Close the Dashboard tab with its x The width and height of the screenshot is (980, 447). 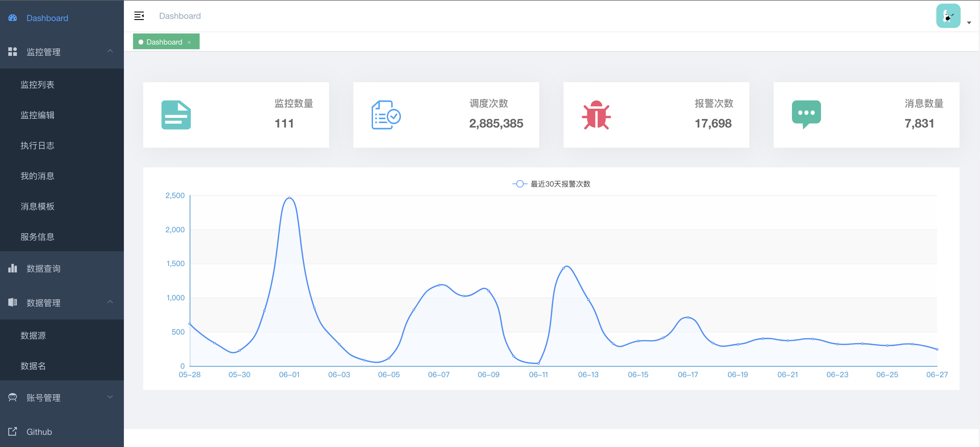coord(189,42)
